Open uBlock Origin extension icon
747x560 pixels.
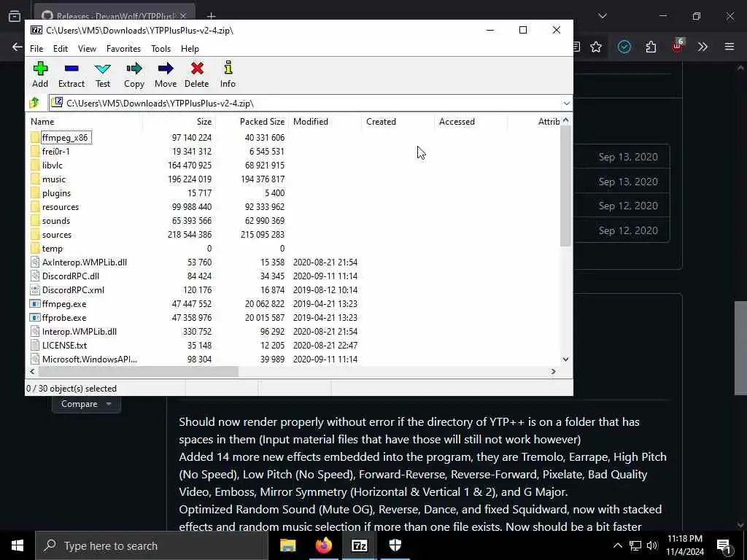(x=678, y=46)
